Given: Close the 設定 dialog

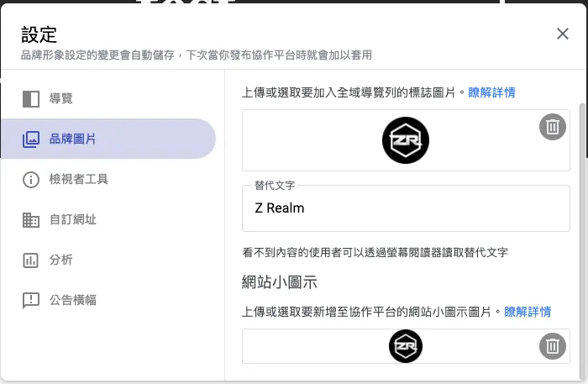Looking at the screenshot, I should tap(563, 34).
